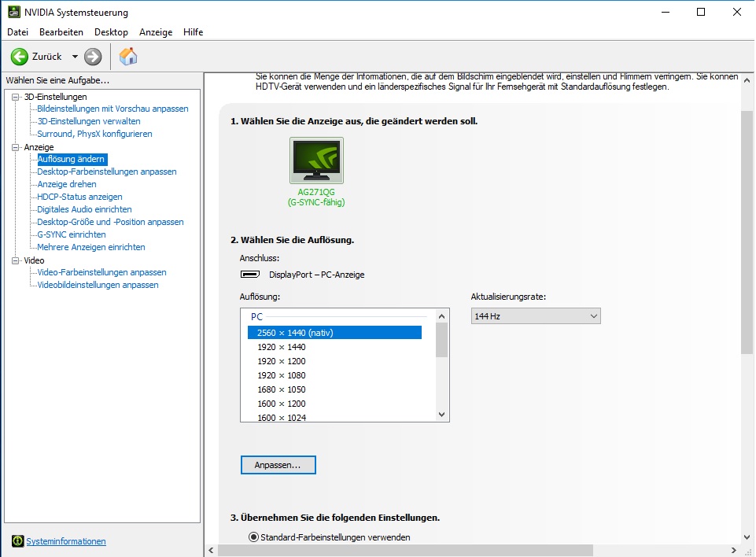Minimize the NVIDIA Systemsteuerung window

666,12
